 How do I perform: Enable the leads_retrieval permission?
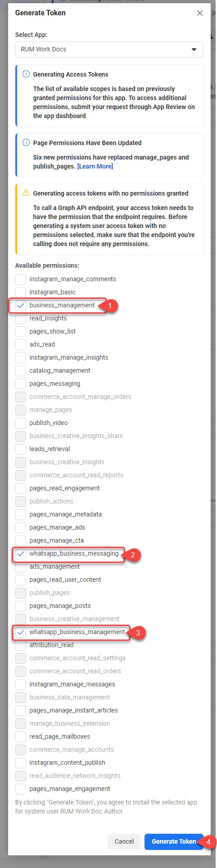[x=21, y=449]
